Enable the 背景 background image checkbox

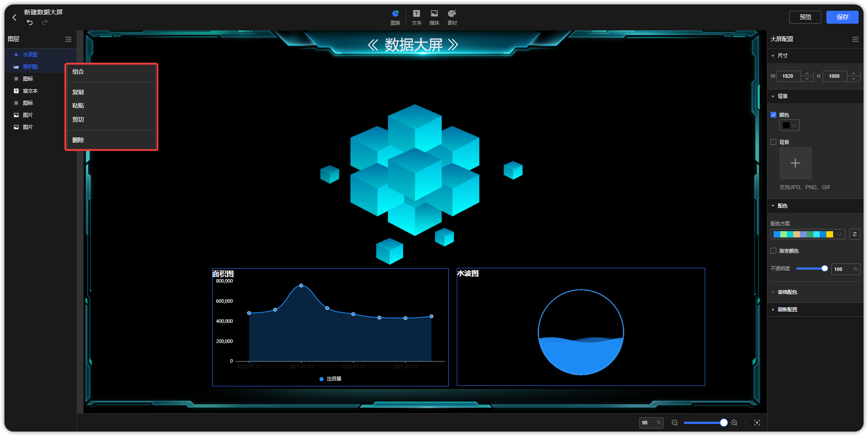tap(774, 142)
